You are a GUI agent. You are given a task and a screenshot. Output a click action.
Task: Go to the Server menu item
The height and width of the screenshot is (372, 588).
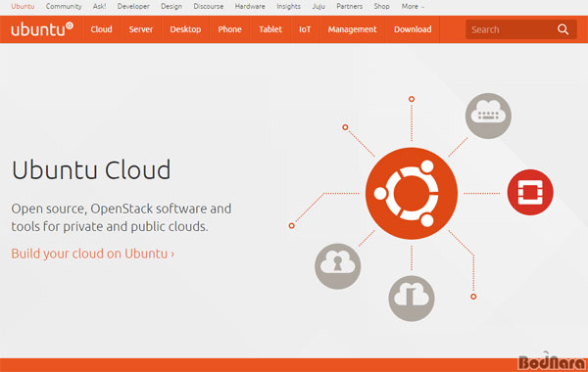click(141, 29)
